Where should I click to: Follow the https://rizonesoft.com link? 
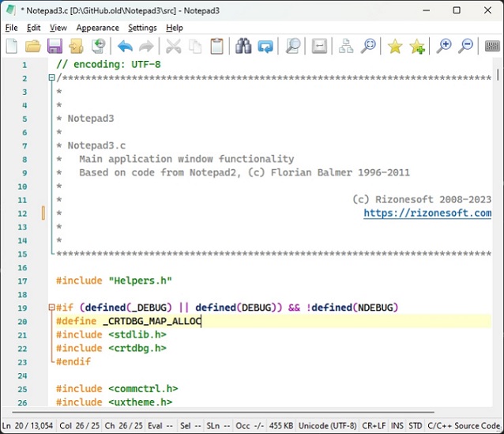coord(427,213)
